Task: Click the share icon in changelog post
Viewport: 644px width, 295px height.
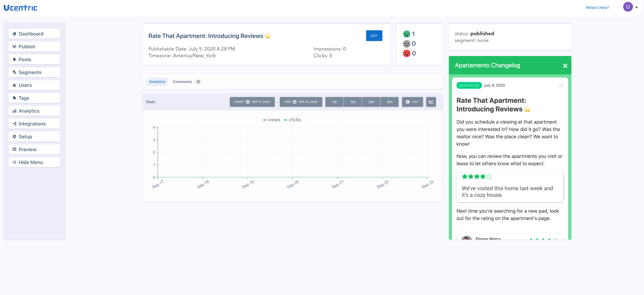Action: (561, 85)
